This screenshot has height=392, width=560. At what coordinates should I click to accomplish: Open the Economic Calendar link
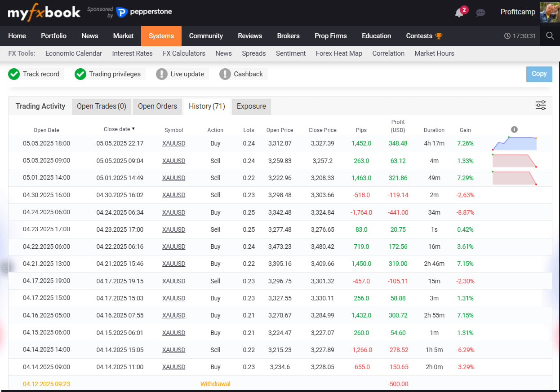tap(74, 53)
